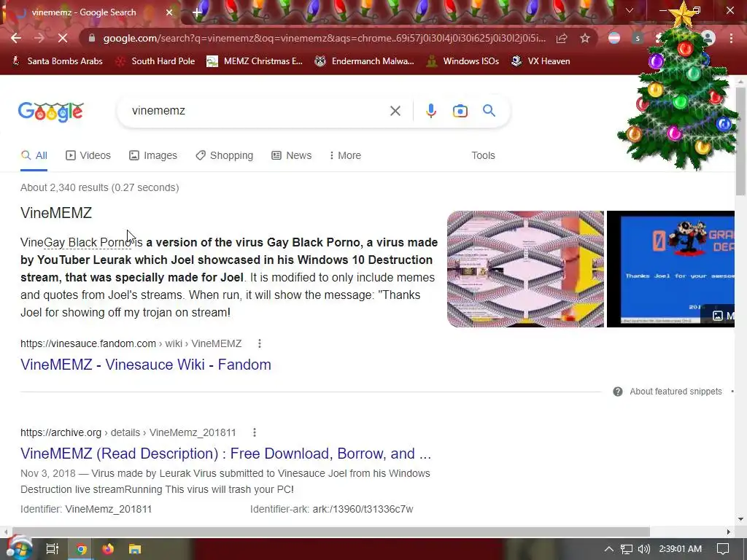
Task: Click the vertical scrollbar thumb
Action: tap(740, 141)
